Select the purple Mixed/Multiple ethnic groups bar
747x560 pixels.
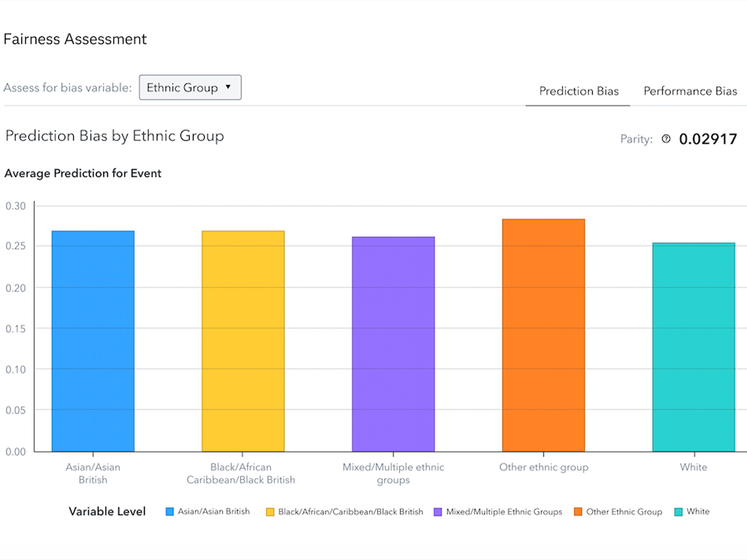pos(393,344)
